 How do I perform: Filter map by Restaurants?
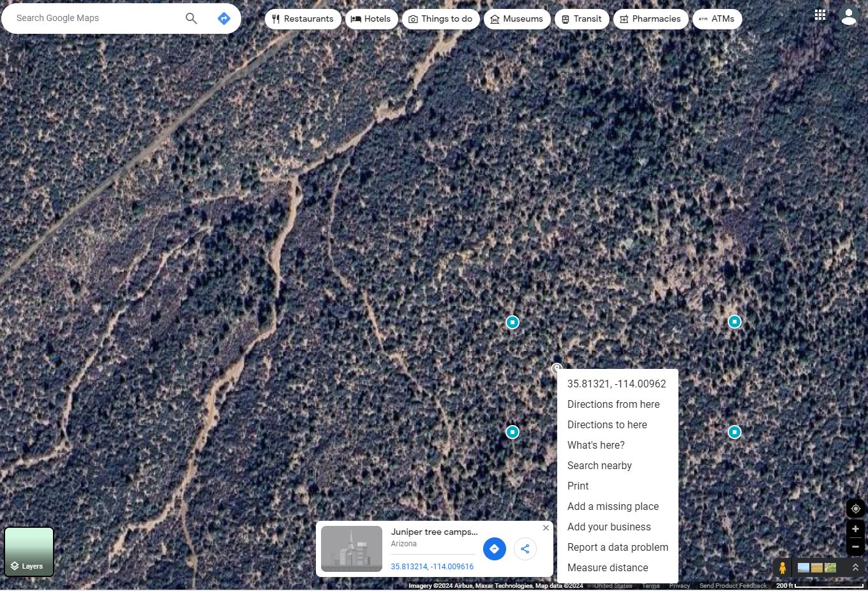pyautogui.click(x=303, y=19)
